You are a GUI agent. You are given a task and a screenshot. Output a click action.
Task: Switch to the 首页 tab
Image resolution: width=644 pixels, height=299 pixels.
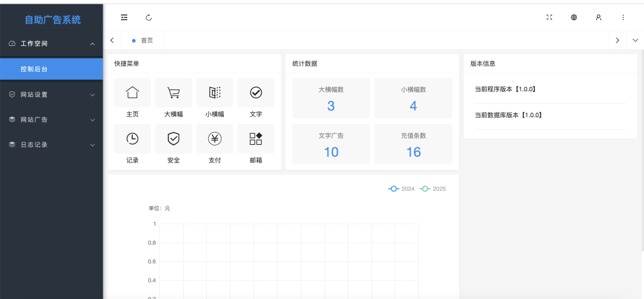coord(143,40)
